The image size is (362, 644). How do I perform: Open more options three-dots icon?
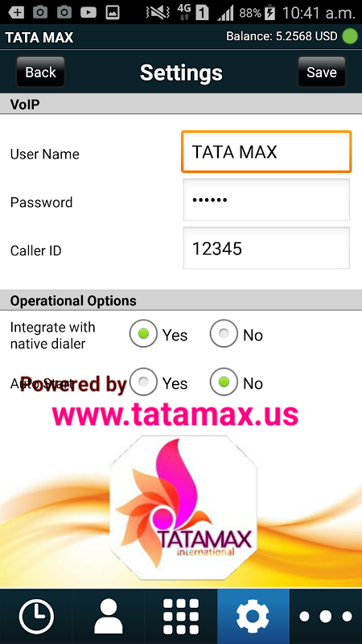(x=326, y=617)
